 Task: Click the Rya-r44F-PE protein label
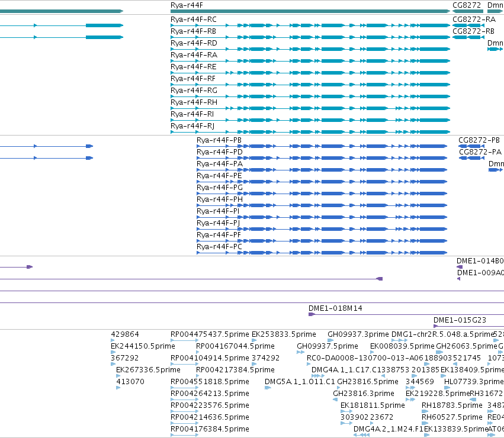[x=219, y=176]
